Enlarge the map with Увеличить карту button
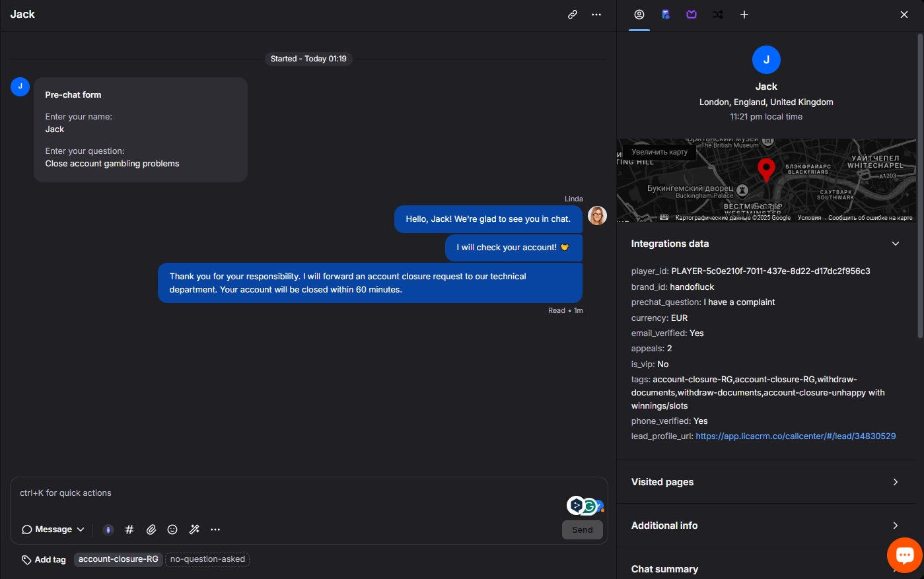The width and height of the screenshot is (924, 579). 659,152
